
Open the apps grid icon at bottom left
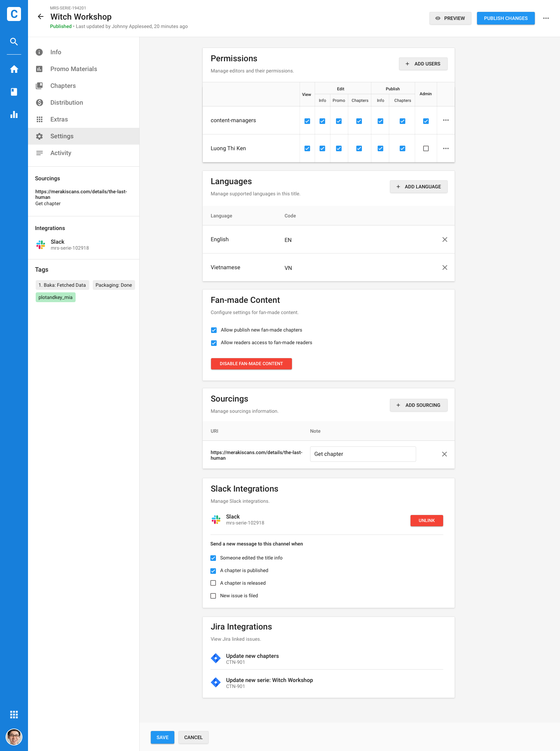point(14,715)
